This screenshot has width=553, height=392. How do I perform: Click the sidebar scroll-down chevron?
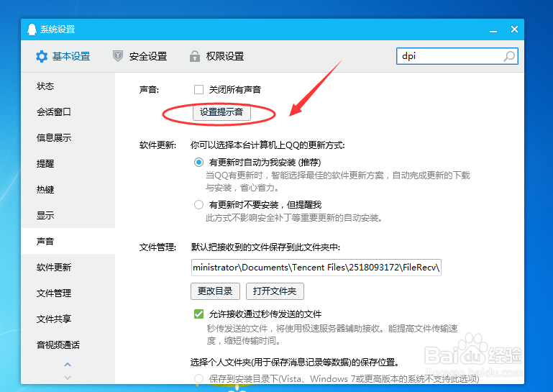[68, 378]
